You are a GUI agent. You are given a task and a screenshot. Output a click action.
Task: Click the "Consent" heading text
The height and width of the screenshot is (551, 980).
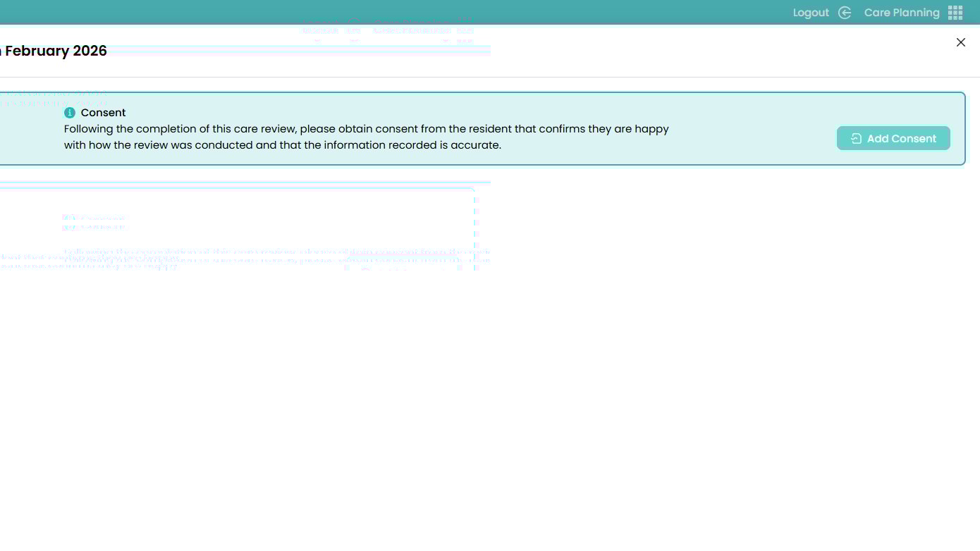pos(103,113)
